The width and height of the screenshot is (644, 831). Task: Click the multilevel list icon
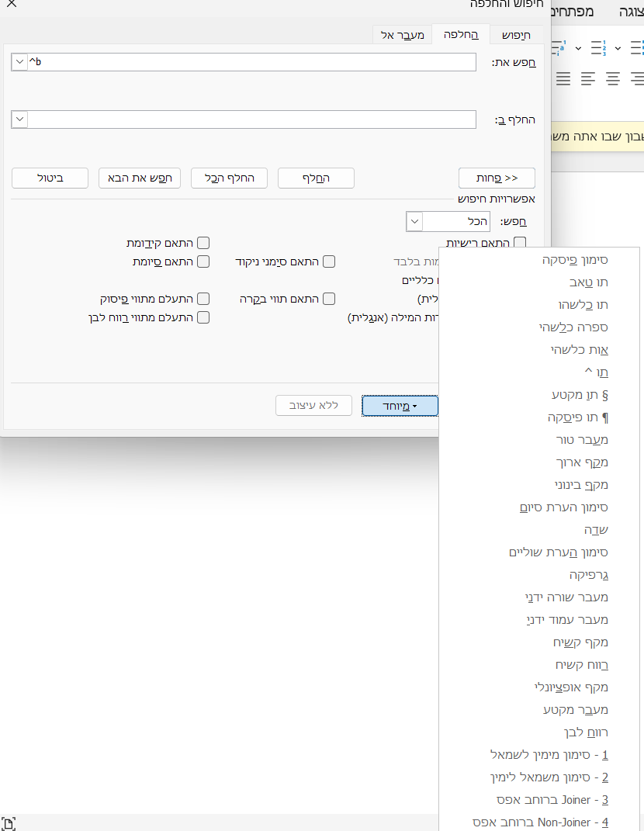pos(559,48)
